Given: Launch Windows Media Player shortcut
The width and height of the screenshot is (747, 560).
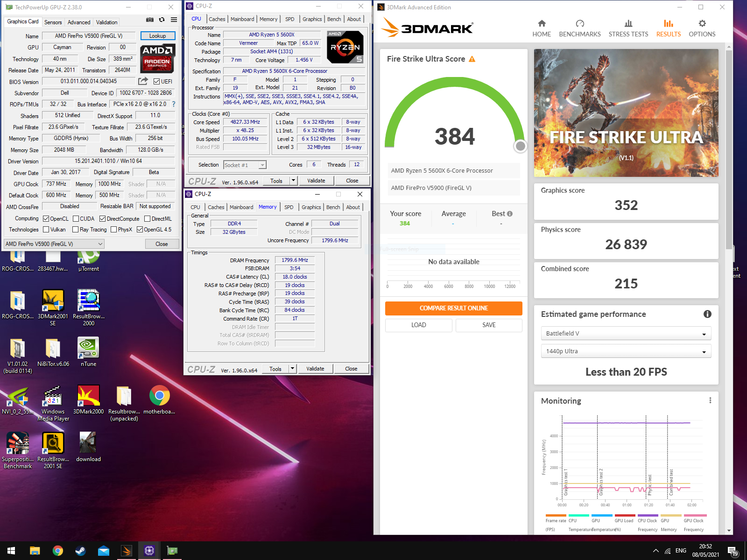Looking at the screenshot, I should [x=53, y=403].
